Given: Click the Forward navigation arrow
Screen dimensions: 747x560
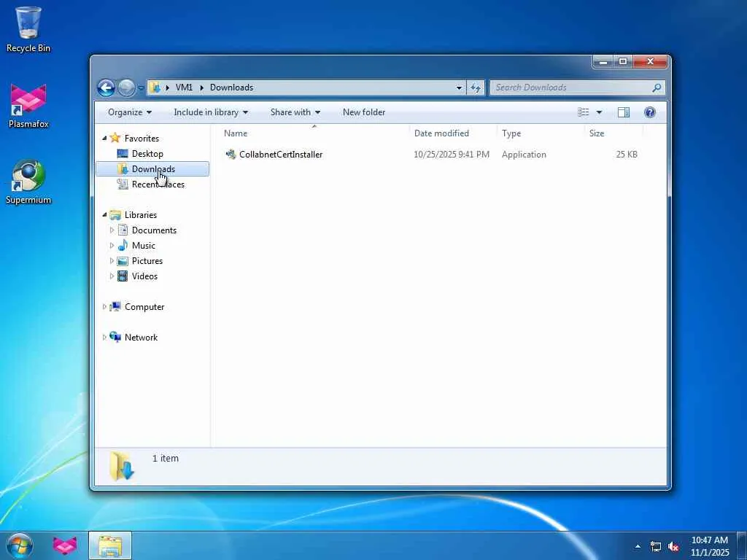Looking at the screenshot, I should (125, 87).
